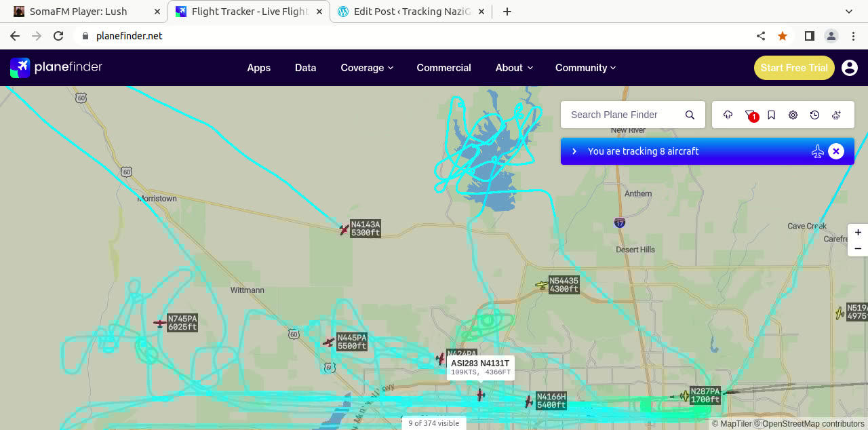Image resolution: width=868 pixels, height=430 pixels.
Task: Open map settings gear icon
Action: (793, 115)
